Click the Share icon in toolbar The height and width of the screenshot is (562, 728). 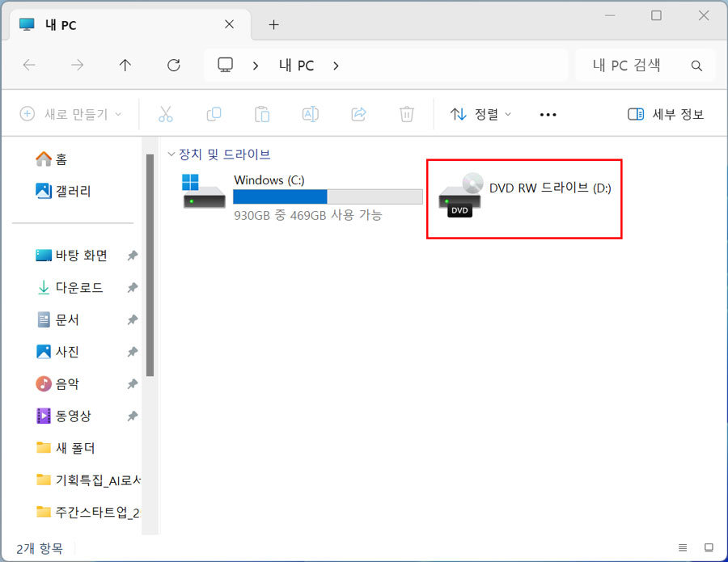point(358,114)
